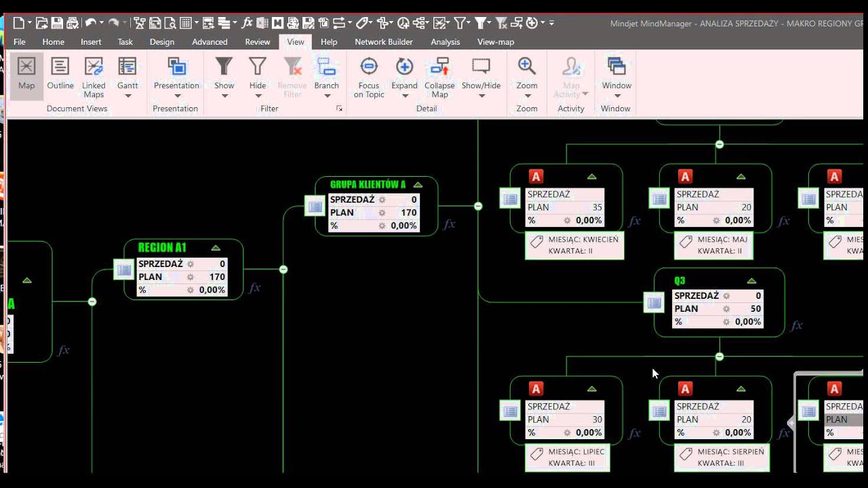The height and width of the screenshot is (488, 868).
Task: Switch to the Insert tab
Action: coord(91,42)
